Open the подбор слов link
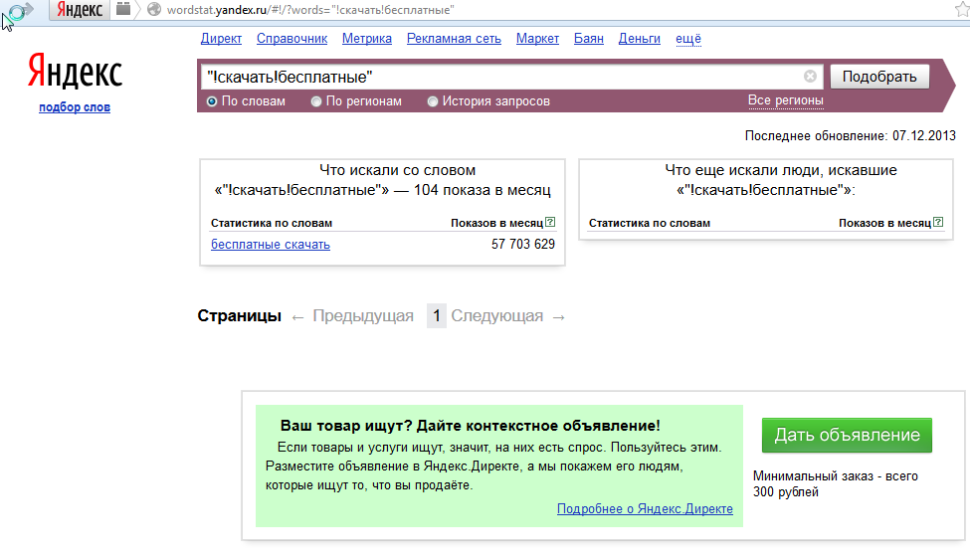This screenshot has width=970, height=560. coord(75,107)
